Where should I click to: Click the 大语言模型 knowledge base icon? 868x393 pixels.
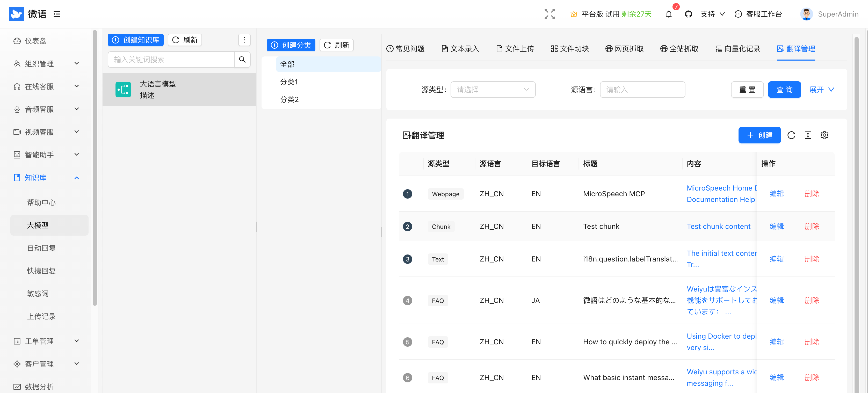[123, 90]
